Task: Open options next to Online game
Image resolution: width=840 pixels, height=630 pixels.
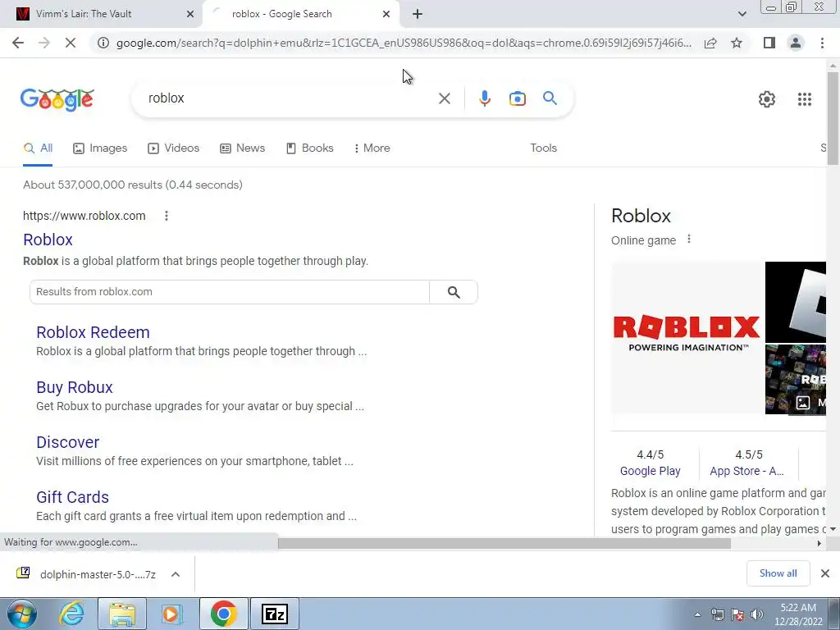Action: click(x=689, y=240)
